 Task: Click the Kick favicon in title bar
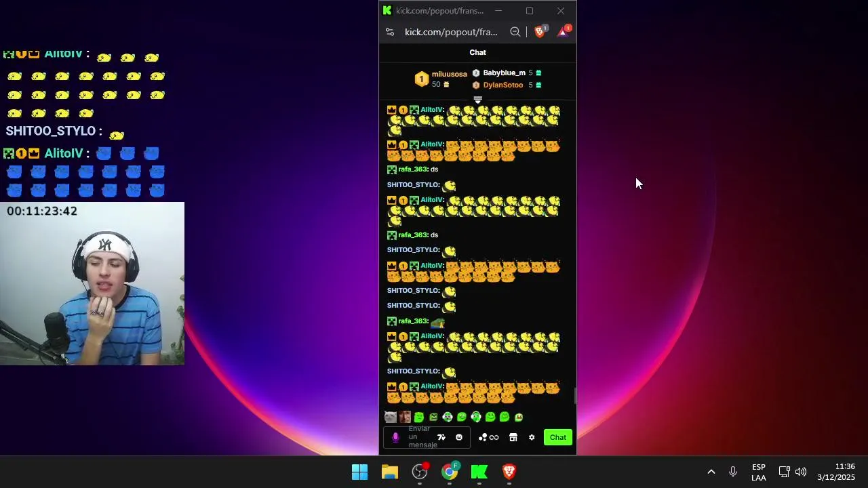click(387, 10)
